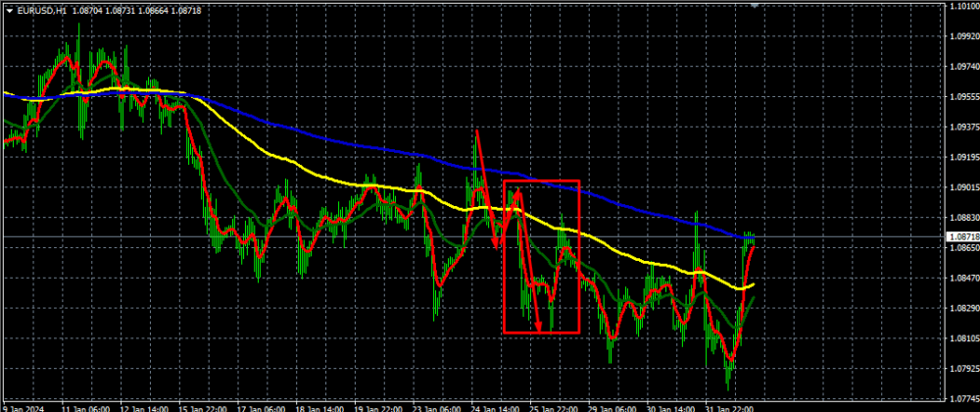The width and height of the screenshot is (980, 412).
Task: Click the 17 Jan 06:00 time label
Action: (262, 408)
